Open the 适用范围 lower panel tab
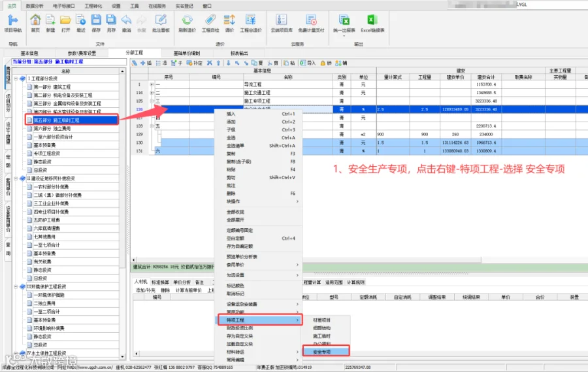This screenshot has width=588, height=372. pos(333,282)
